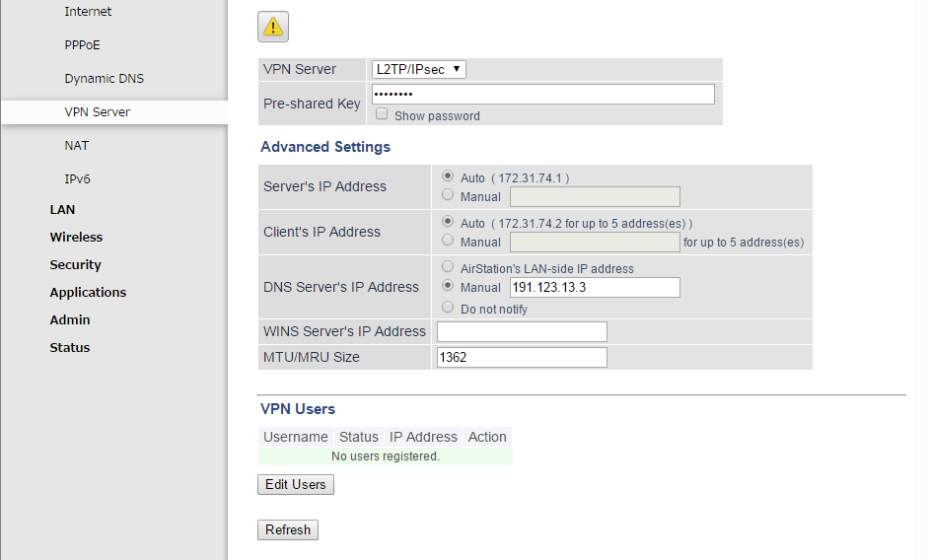This screenshot has height=560, width=928.
Task: Select Manual for Server's IP Address
Action: point(448,195)
